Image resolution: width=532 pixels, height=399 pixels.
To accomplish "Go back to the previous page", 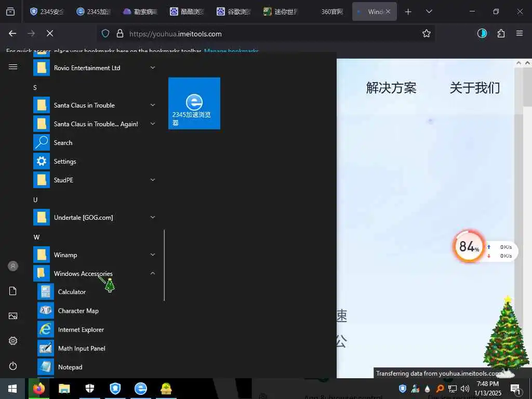I will point(12,33).
